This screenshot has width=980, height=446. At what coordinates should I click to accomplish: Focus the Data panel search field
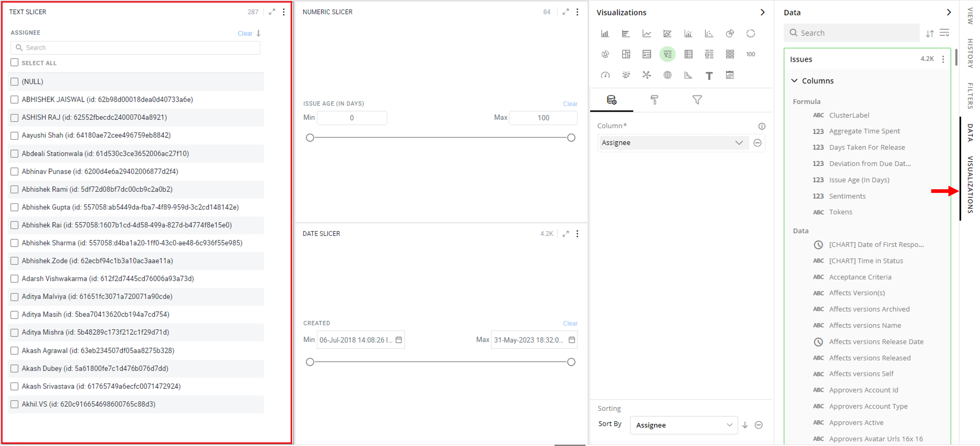click(851, 33)
